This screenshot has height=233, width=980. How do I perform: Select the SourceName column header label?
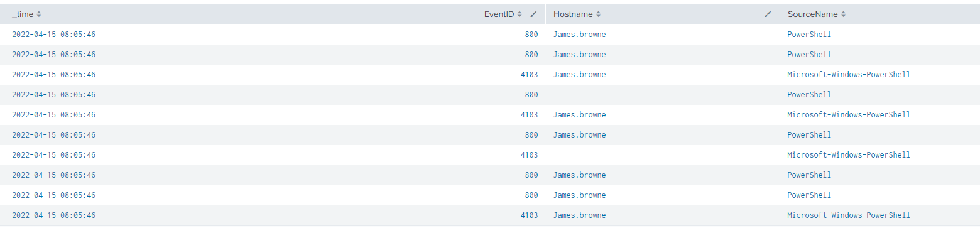pyautogui.click(x=813, y=14)
